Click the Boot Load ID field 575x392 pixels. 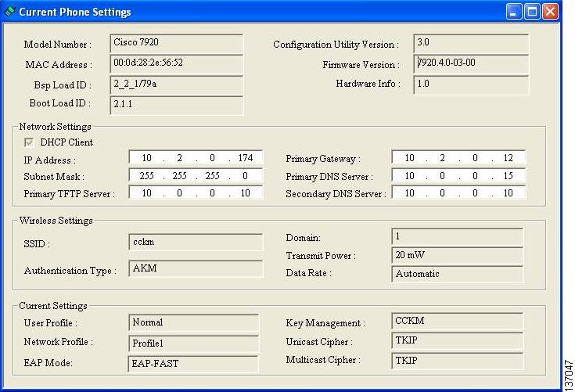click(176, 106)
